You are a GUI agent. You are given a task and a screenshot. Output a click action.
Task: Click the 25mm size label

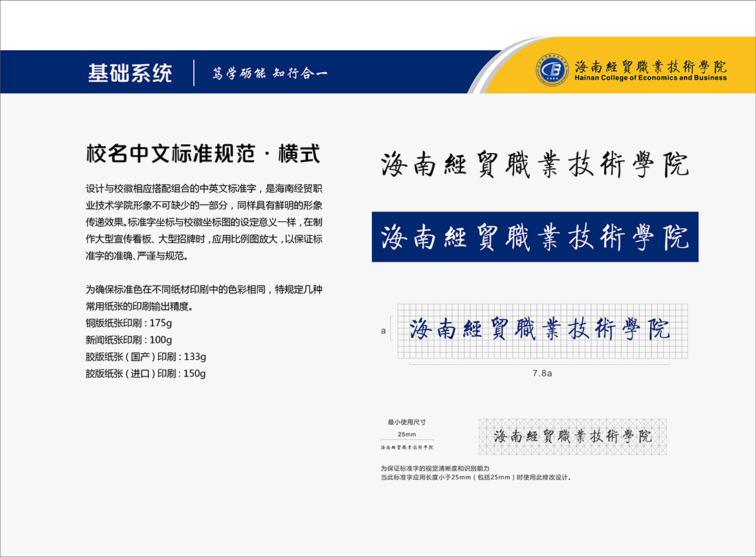[407, 434]
